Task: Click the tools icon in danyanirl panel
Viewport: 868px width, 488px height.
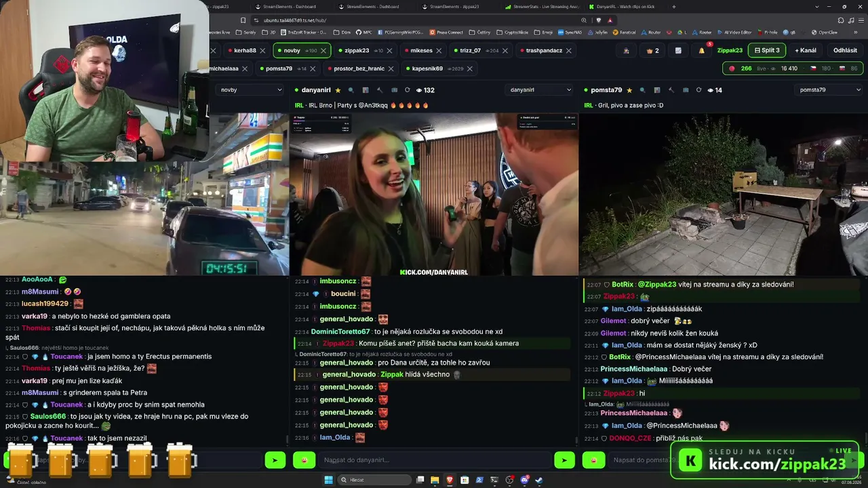Action: (x=379, y=90)
